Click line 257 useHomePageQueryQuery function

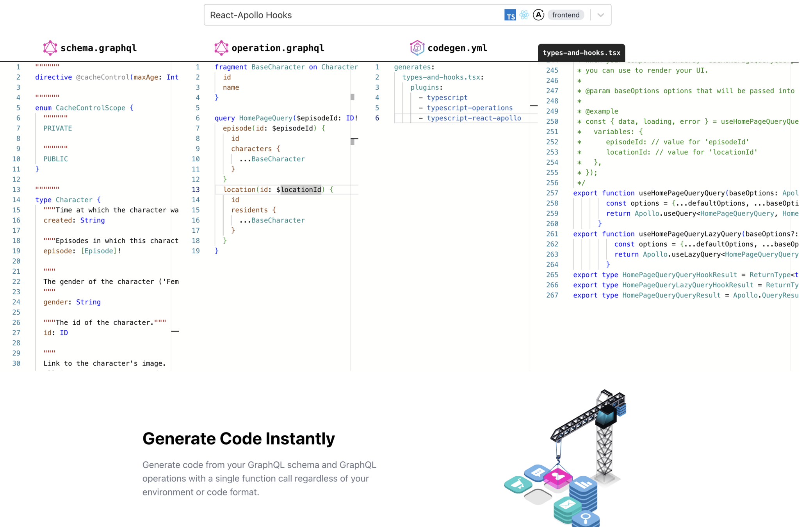pyautogui.click(x=681, y=193)
